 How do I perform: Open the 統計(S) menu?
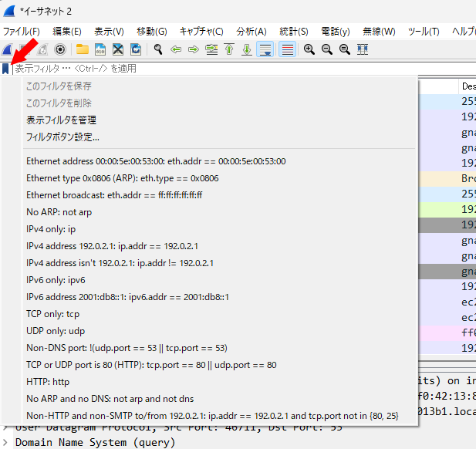click(294, 32)
